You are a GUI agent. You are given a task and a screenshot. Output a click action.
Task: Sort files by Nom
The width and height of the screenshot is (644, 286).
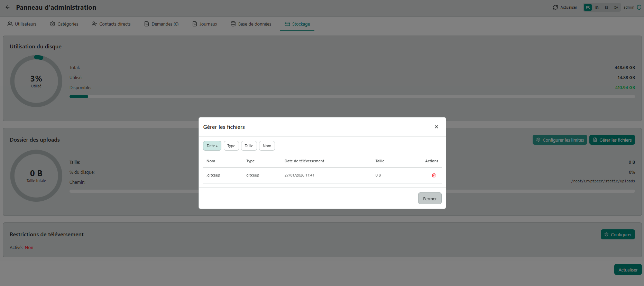267,146
